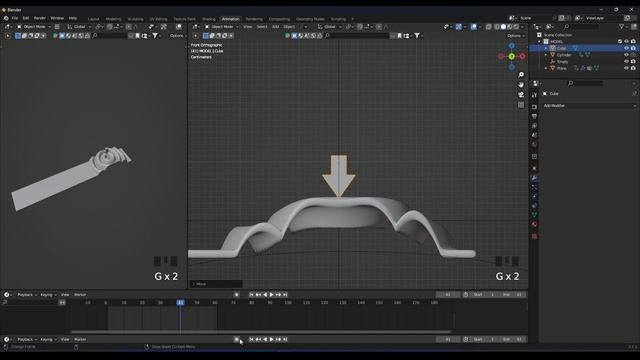Viewport: 640px width, 360px height.
Task: Open the Tool properties tab icon
Action: (534, 95)
